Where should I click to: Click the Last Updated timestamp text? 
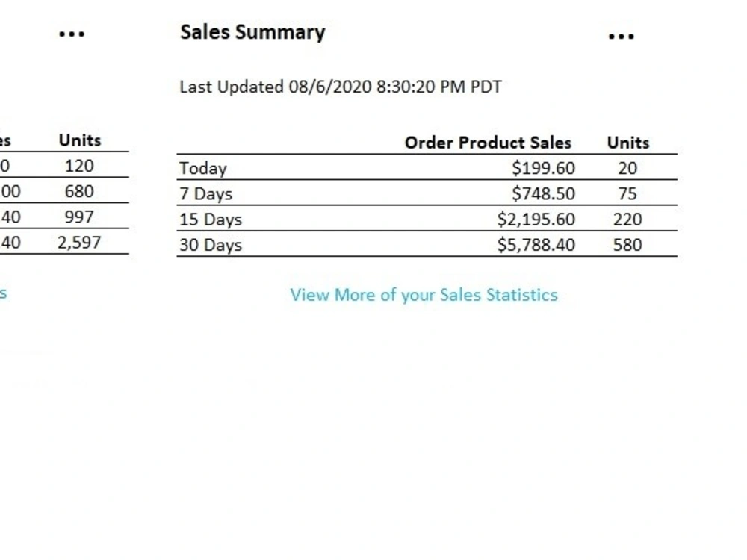point(341,87)
